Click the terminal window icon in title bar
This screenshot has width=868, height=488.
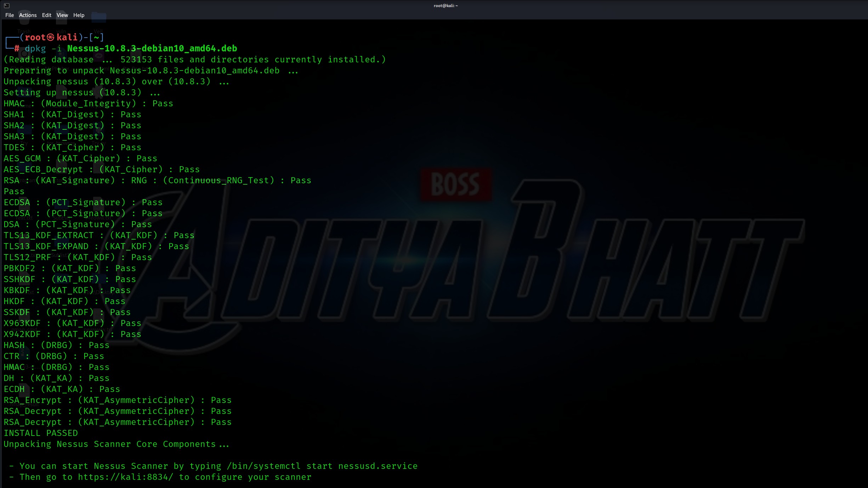[x=7, y=6]
